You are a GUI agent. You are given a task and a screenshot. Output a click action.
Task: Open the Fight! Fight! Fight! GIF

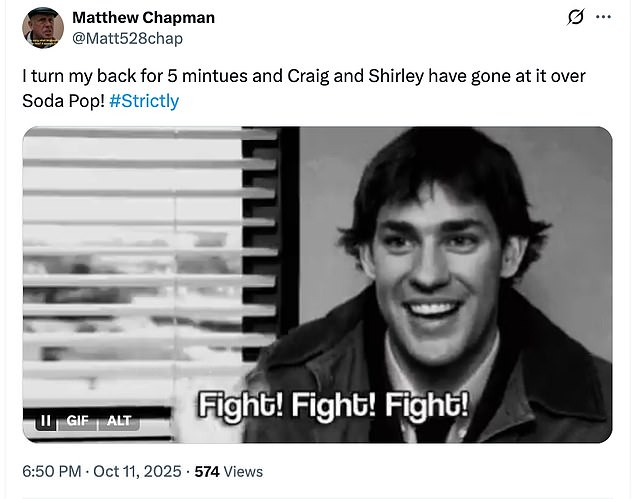[x=318, y=284]
